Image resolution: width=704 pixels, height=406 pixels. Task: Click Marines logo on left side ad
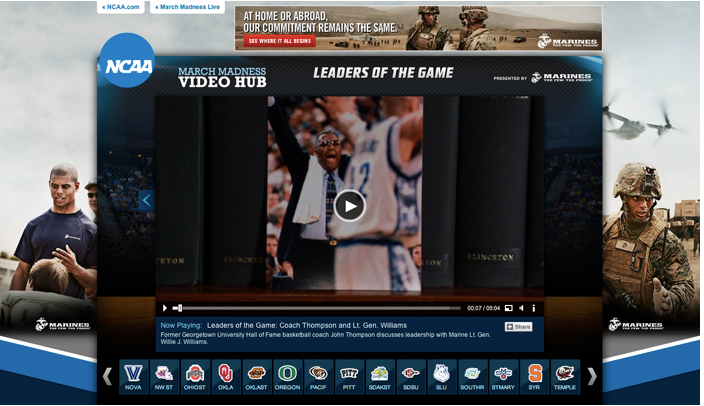click(x=63, y=324)
